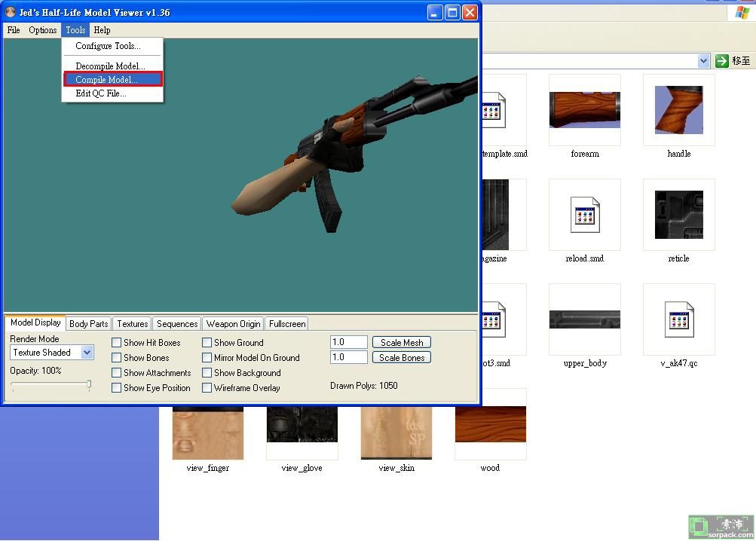Toggle Show Attachments checkbox
The height and width of the screenshot is (541, 756).
click(116, 373)
